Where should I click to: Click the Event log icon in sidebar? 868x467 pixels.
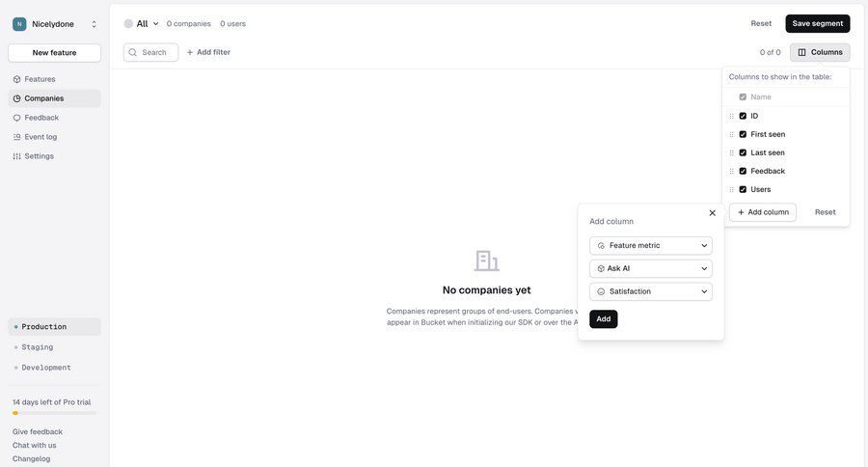[16, 137]
